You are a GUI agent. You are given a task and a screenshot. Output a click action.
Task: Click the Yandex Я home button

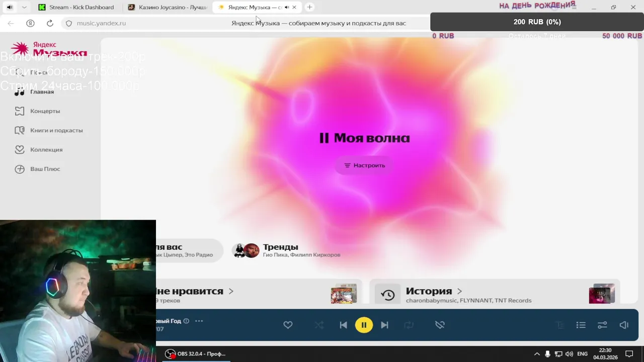[30, 23]
